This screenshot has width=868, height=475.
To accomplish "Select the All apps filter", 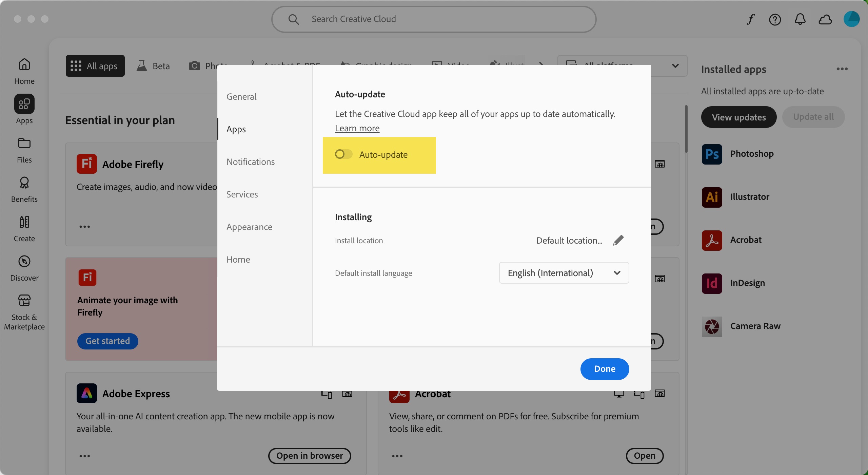I will pyautogui.click(x=95, y=66).
